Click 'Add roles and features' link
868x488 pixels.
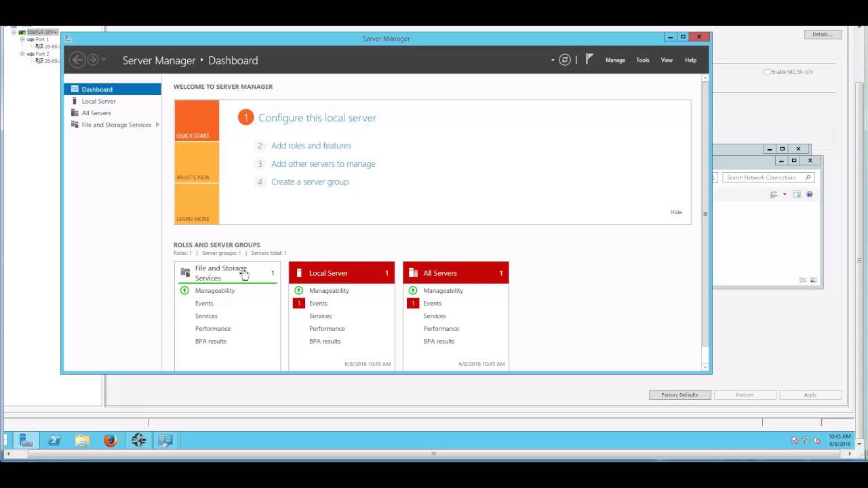pyautogui.click(x=311, y=146)
